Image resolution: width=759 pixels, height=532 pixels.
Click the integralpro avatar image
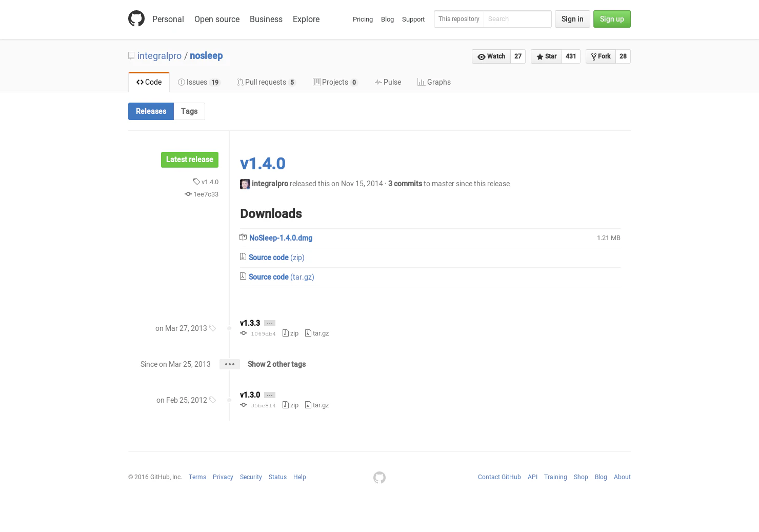click(x=245, y=184)
